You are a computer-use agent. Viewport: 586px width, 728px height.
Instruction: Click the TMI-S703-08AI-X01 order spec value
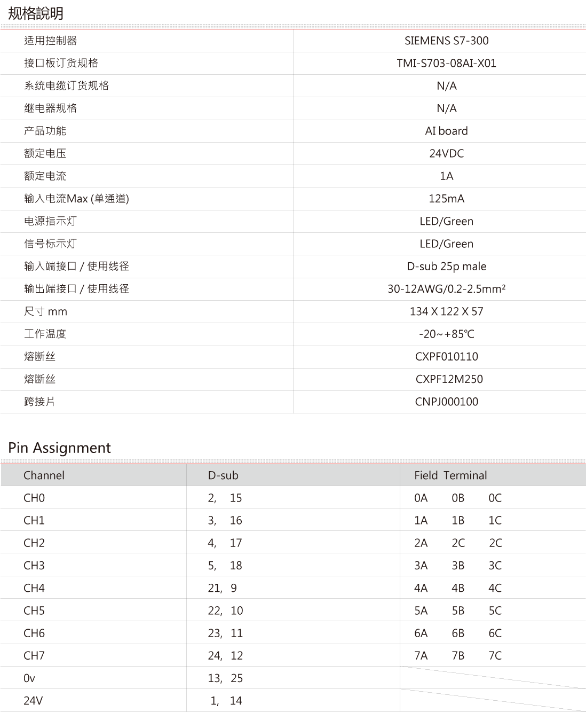[446, 63]
